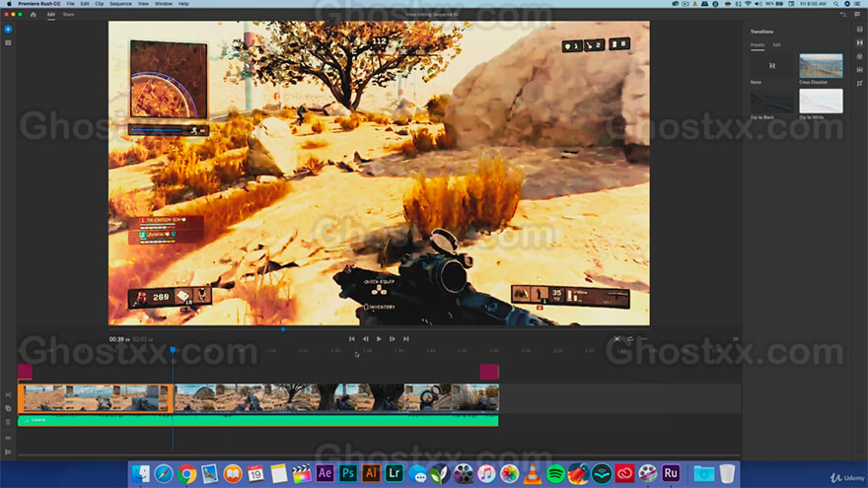Launch Illustrator from the dock

[x=371, y=473]
